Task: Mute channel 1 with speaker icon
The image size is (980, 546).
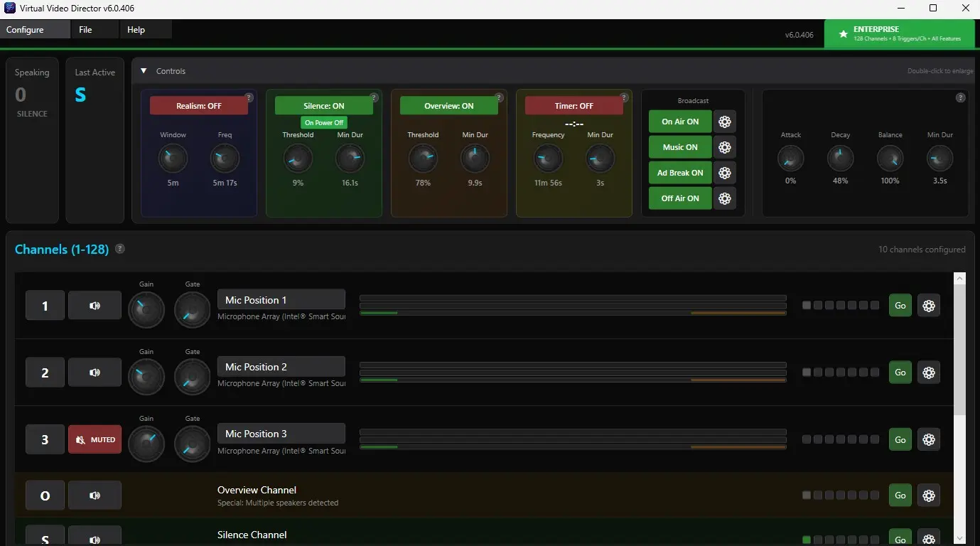Action: tap(95, 306)
